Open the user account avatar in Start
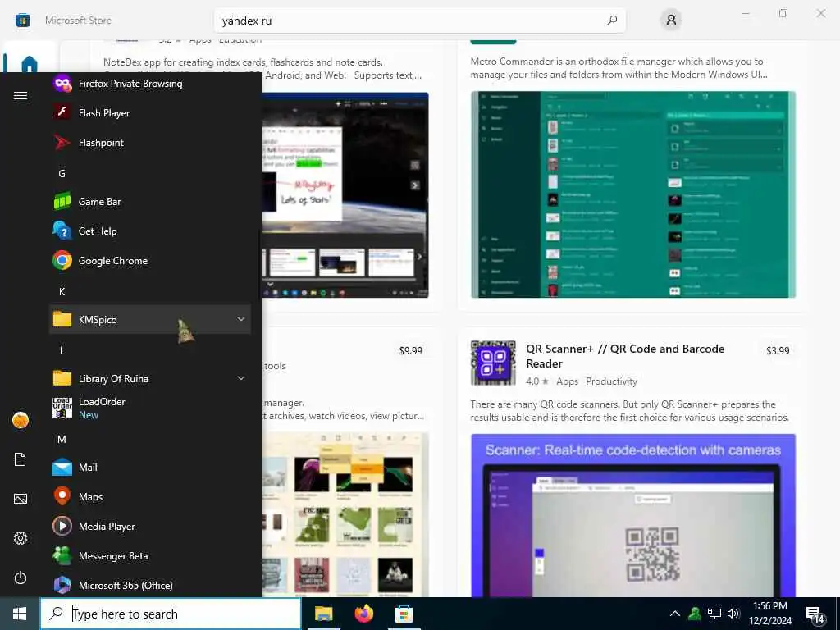 [x=21, y=420]
